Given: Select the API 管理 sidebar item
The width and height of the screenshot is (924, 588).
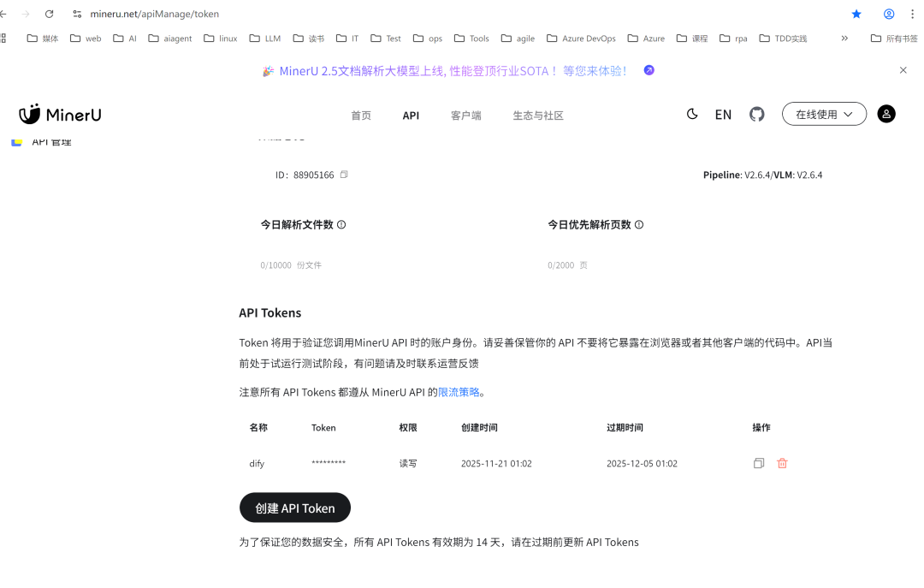Looking at the screenshot, I should coord(41,141).
